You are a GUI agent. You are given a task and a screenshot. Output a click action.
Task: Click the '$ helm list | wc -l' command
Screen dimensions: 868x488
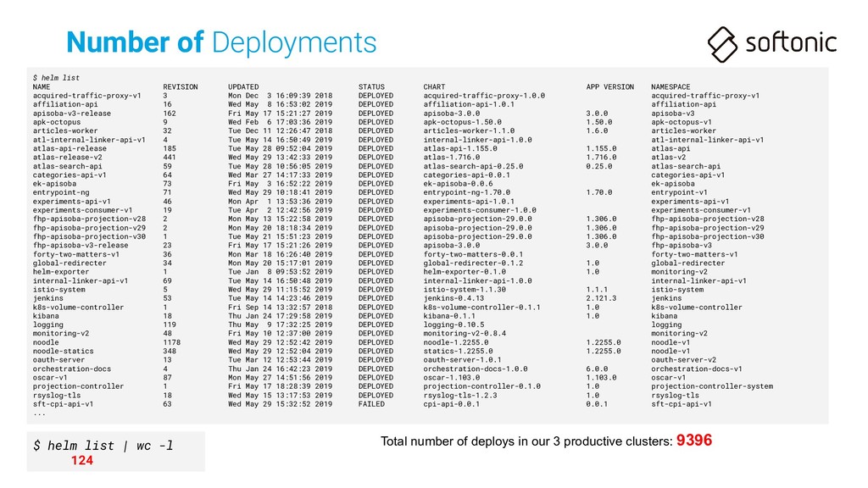103,446
